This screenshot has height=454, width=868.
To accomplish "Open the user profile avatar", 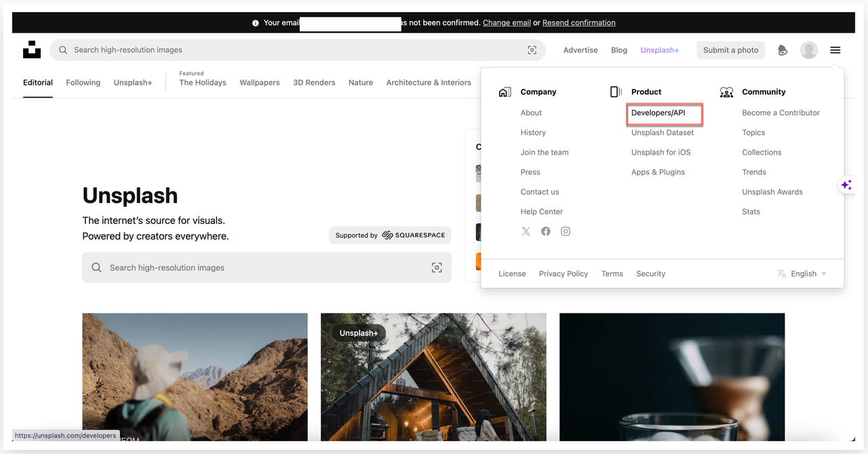I will pyautogui.click(x=809, y=50).
